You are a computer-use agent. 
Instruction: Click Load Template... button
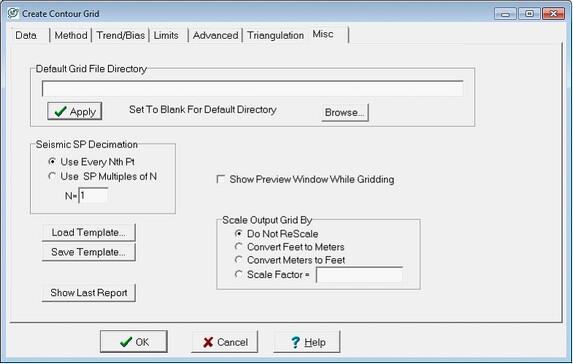(x=88, y=232)
